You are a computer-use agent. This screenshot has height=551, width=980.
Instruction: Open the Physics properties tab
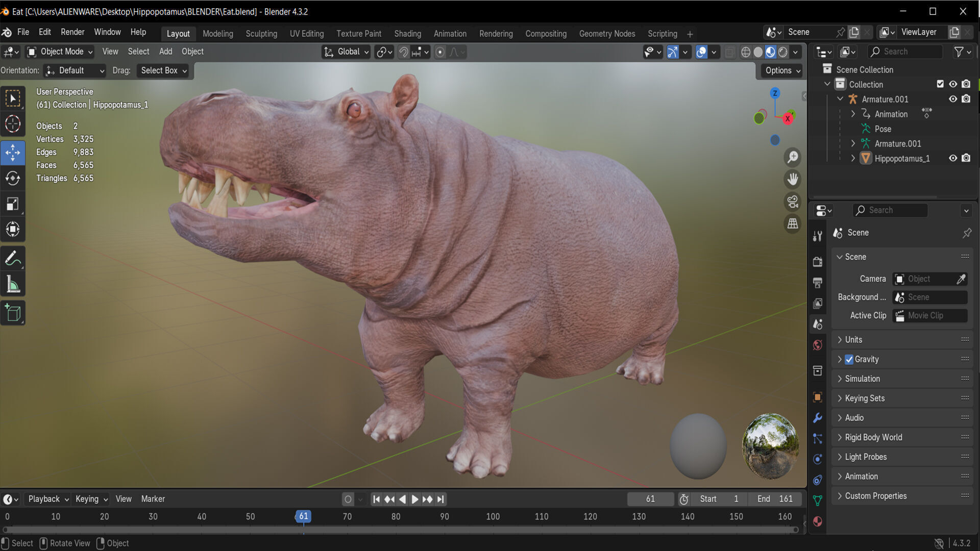click(818, 459)
